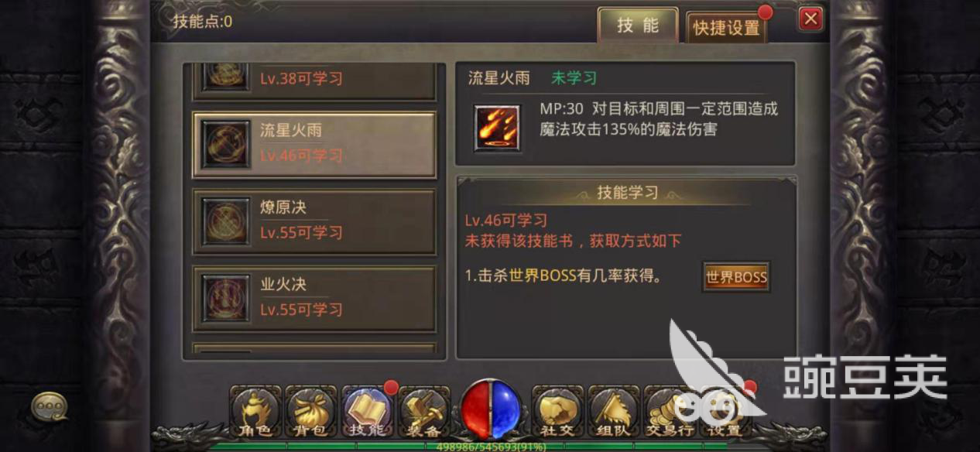The width and height of the screenshot is (980, 452).
Task: Switch to the 技能 tab
Action: point(638,26)
